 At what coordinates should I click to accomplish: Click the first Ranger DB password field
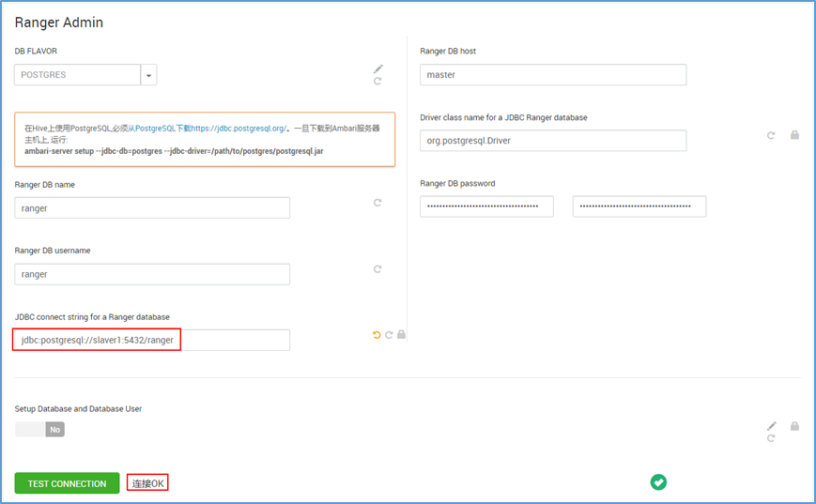(x=486, y=206)
